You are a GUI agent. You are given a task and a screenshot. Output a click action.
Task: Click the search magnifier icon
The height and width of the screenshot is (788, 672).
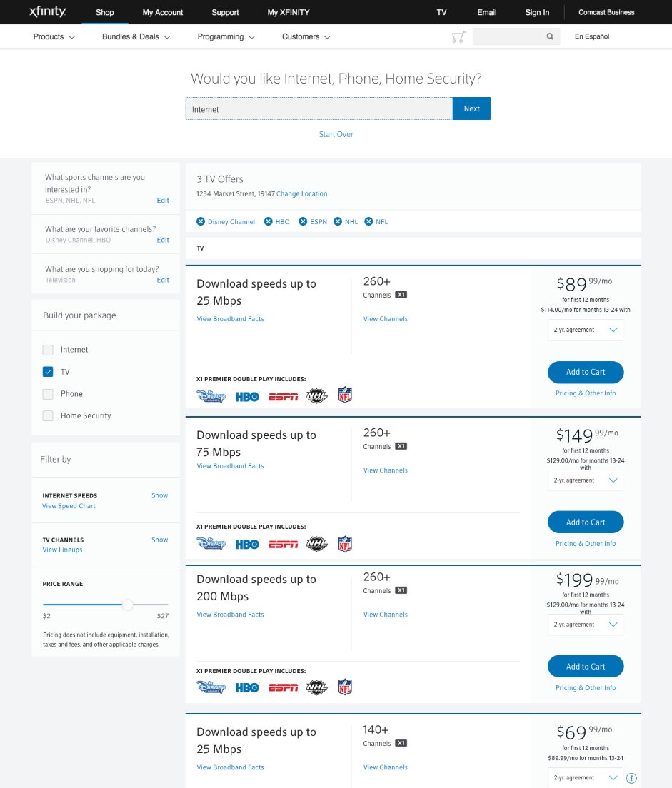tap(550, 36)
